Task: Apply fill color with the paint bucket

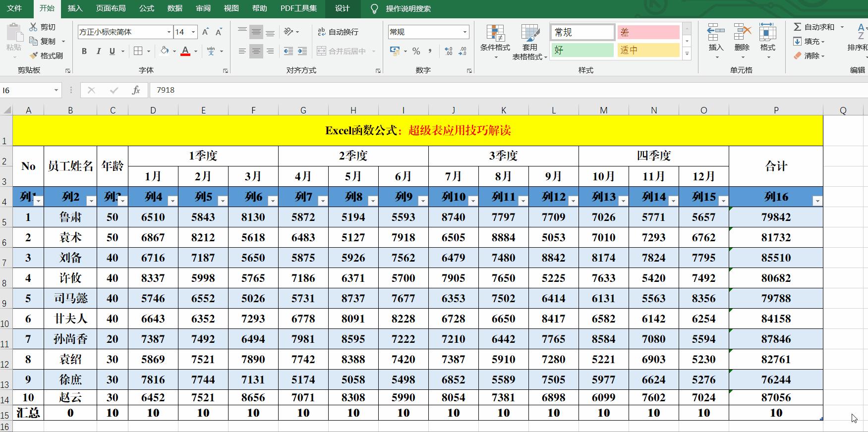Action: (165, 51)
